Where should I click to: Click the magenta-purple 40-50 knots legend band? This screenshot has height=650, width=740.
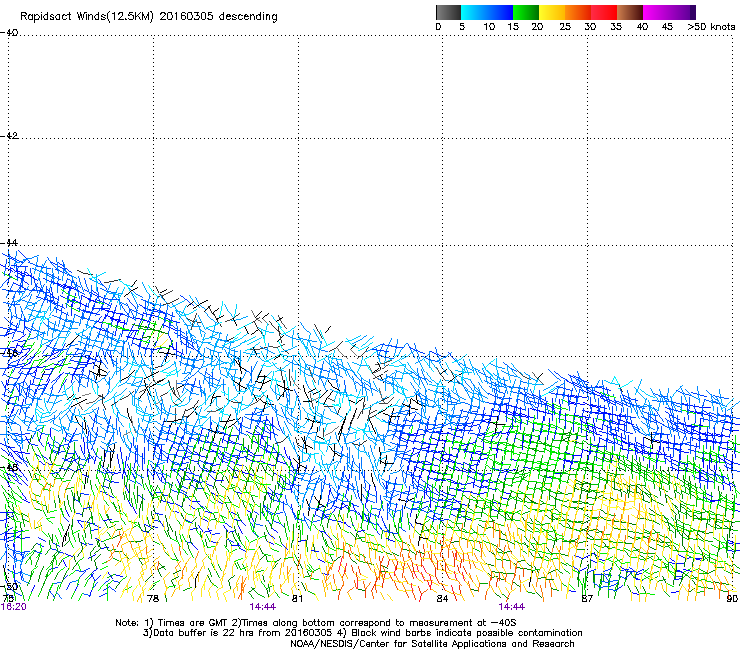(x=669, y=12)
